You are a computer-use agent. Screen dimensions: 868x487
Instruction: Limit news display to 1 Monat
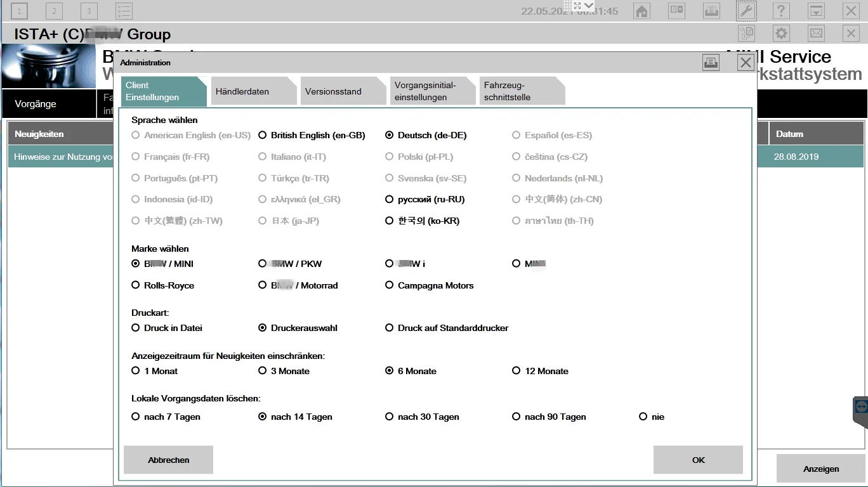point(154,371)
